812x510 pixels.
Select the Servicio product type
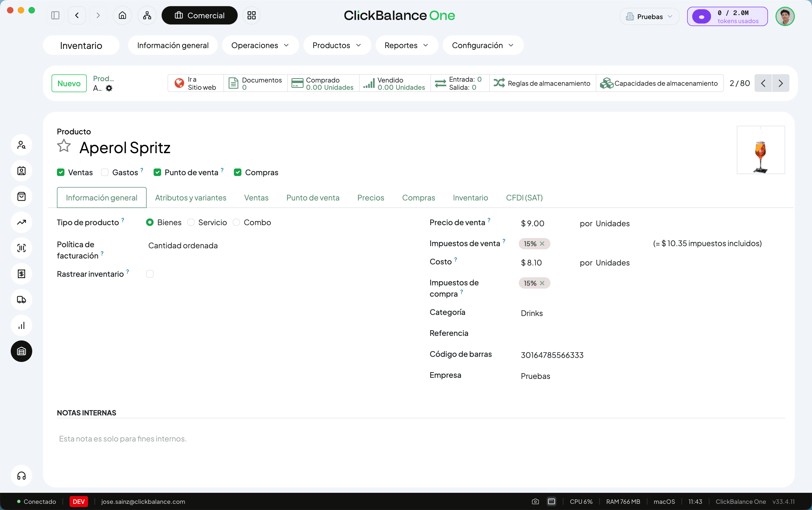191,222
